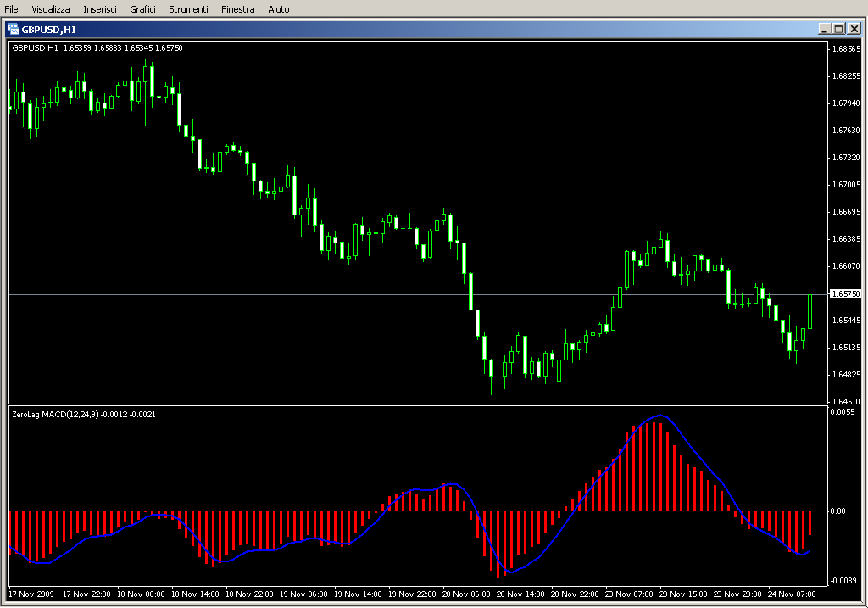The width and height of the screenshot is (868, 608).
Task: Click time axis label 24 Nov 07:00
Action: 793,594
